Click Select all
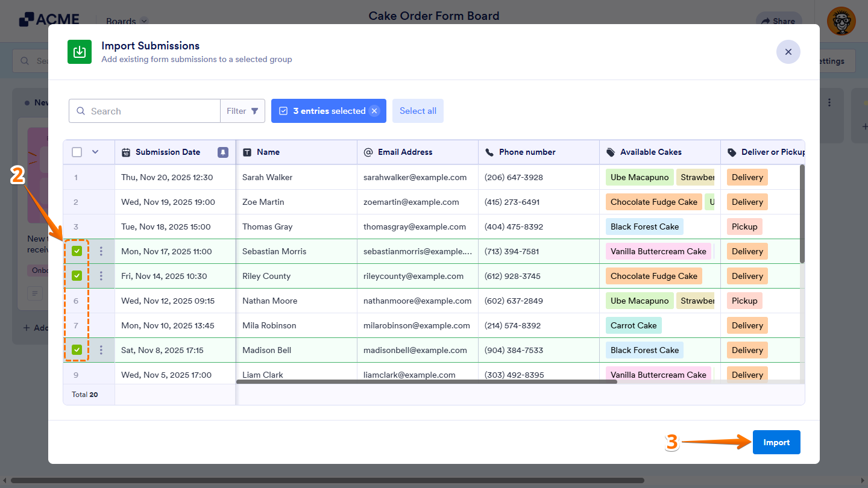Screen dimensions: 868x488 pos(418,111)
